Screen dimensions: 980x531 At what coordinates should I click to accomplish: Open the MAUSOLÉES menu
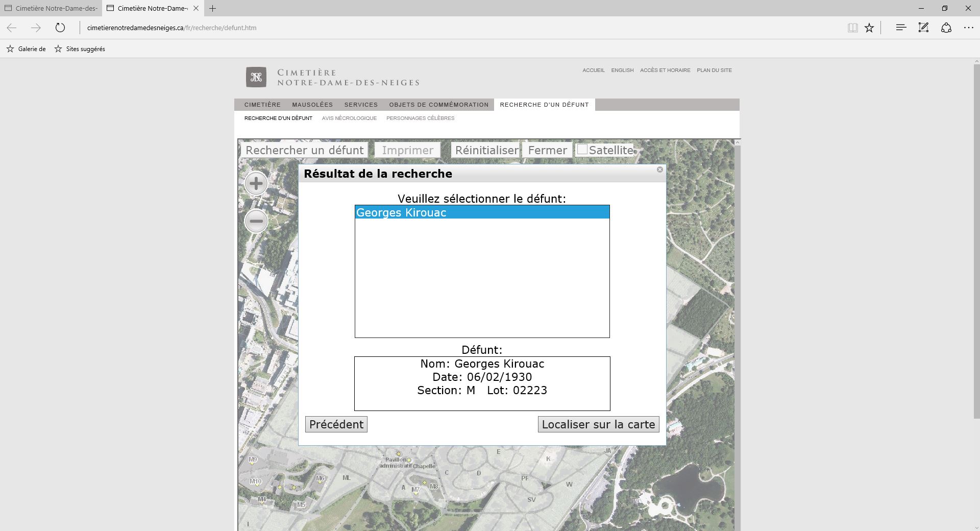(x=312, y=105)
